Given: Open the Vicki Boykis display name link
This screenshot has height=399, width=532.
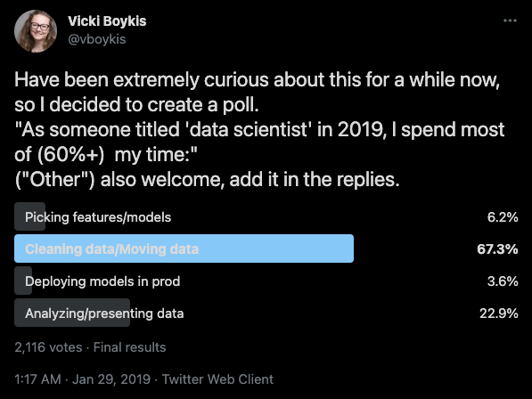Looking at the screenshot, I should click(x=107, y=21).
